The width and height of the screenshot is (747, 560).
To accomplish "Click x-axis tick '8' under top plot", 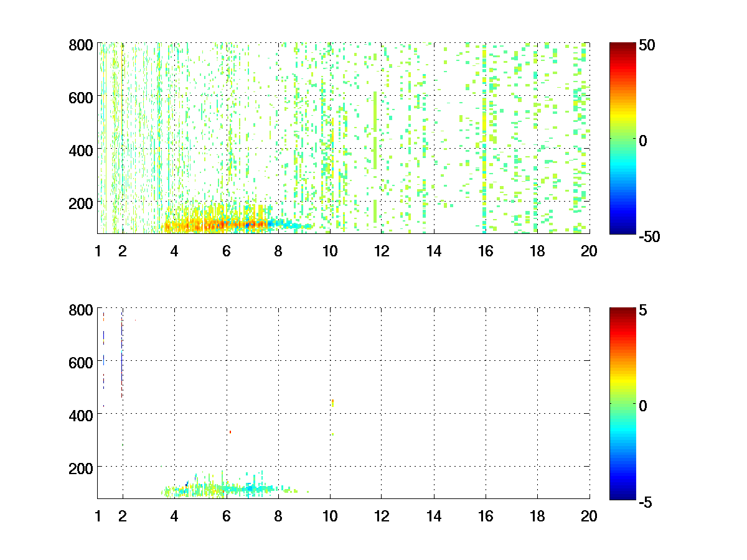I will click(x=278, y=251).
